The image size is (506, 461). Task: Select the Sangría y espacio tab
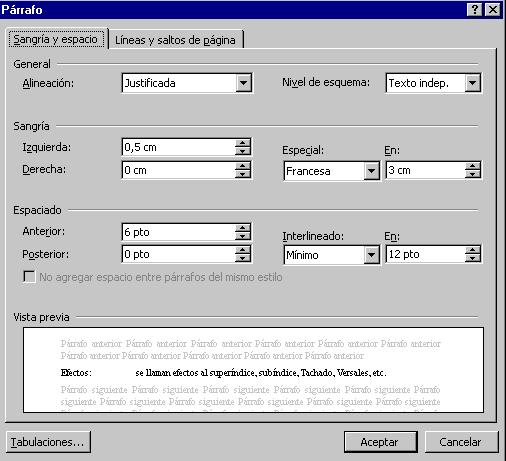pyautogui.click(x=56, y=39)
